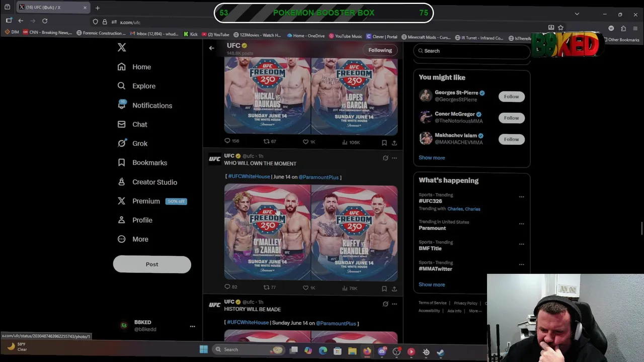Open Chat from the sidebar

click(x=132, y=124)
